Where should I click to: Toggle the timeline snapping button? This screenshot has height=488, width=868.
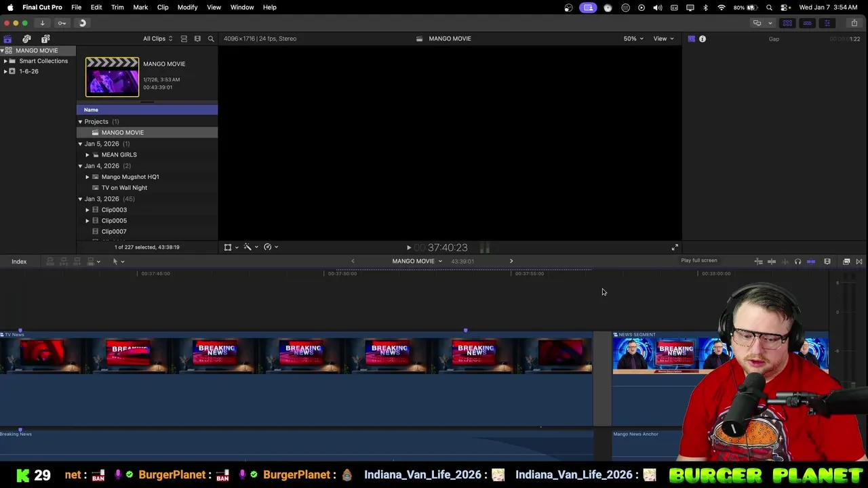pyautogui.click(x=811, y=262)
